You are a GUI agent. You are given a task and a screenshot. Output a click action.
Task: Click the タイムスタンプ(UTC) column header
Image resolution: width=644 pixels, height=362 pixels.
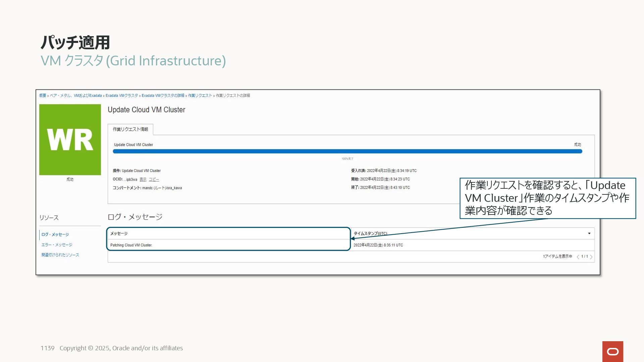[x=370, y=233]
